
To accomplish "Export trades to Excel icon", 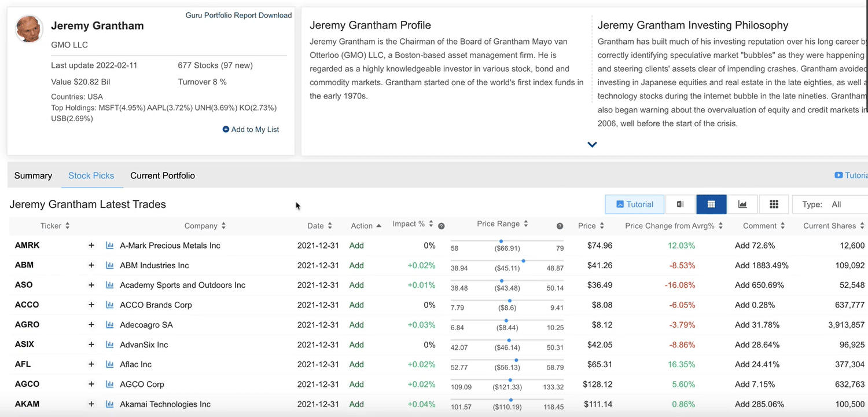I will [x=681, y=204].
